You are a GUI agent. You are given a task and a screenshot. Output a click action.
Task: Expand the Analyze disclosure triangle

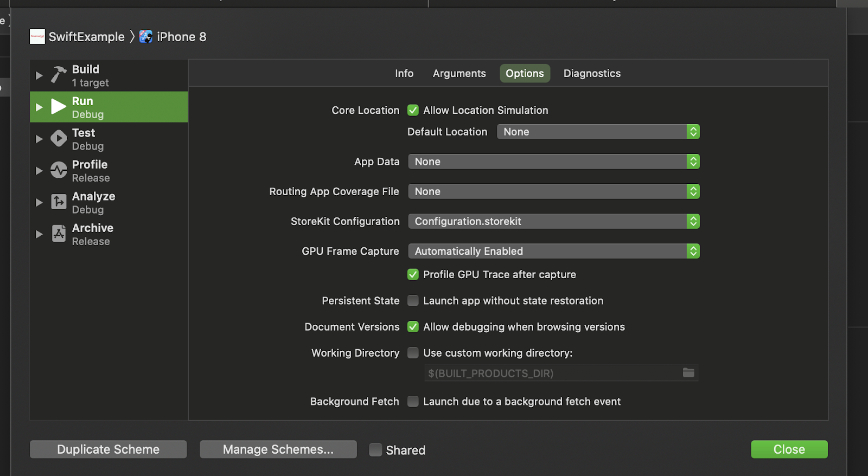coord(39,202)
